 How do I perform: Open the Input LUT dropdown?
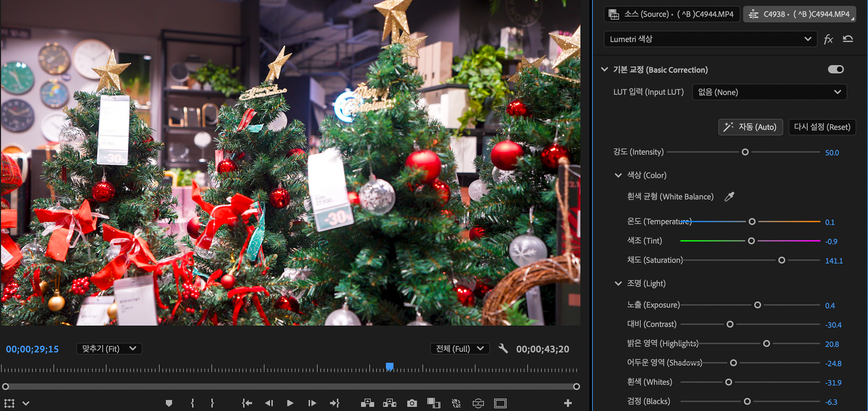point(769,92)
